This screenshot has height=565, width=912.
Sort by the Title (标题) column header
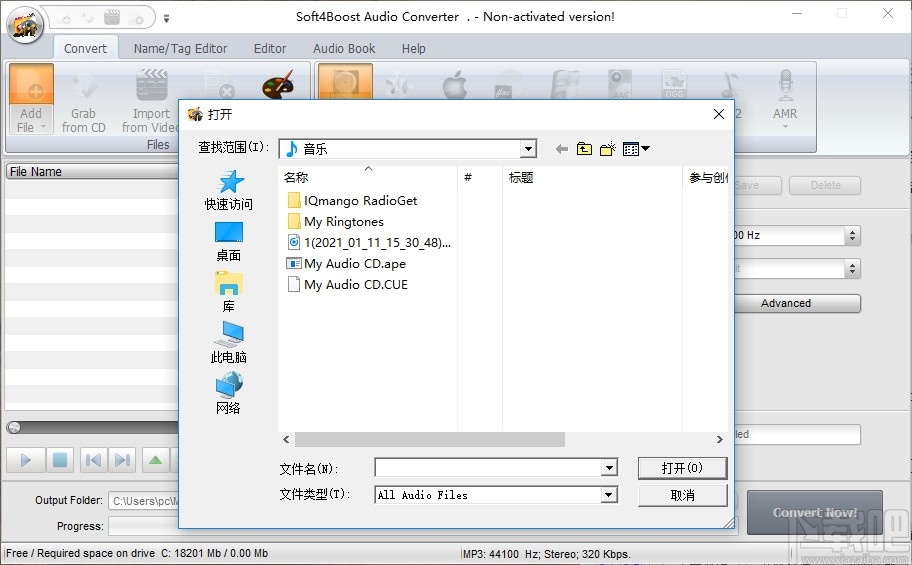592,177
